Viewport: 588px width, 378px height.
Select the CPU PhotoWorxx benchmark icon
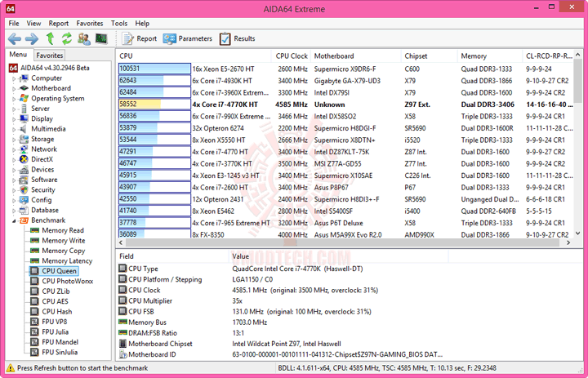(x=34, y=281)
